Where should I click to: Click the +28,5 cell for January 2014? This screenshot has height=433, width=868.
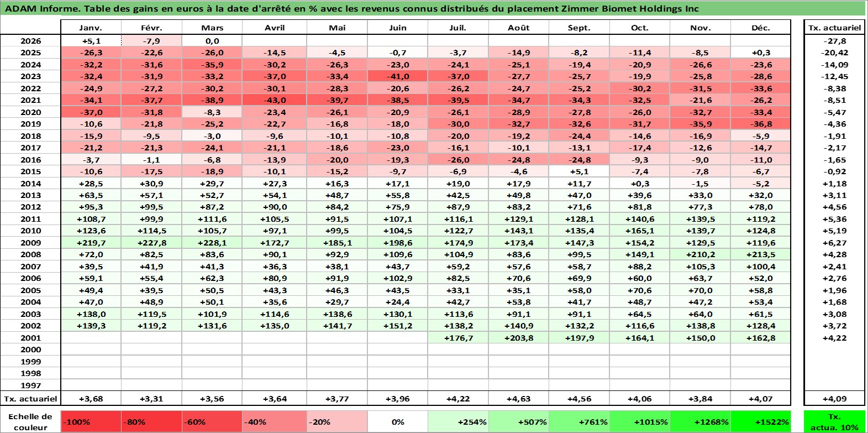(91, 184)
